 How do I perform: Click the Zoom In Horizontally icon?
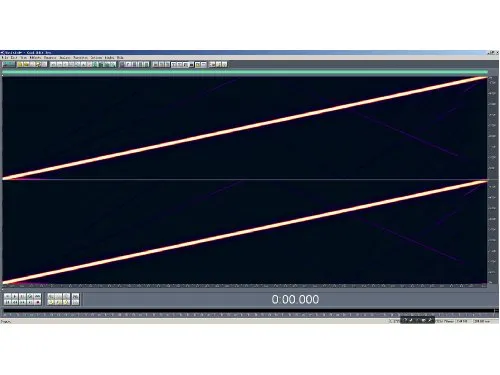(51, 296)
